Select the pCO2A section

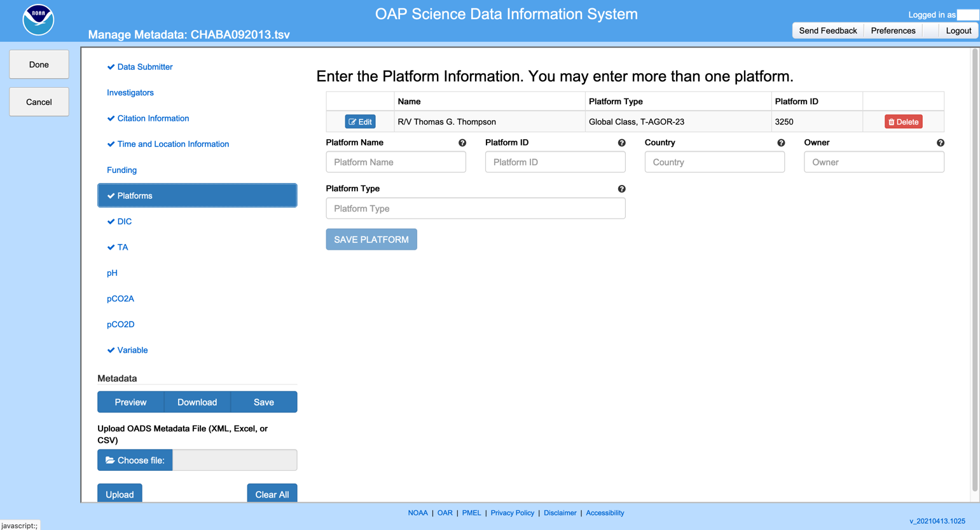pyautogui.click(x=120, y=299)
